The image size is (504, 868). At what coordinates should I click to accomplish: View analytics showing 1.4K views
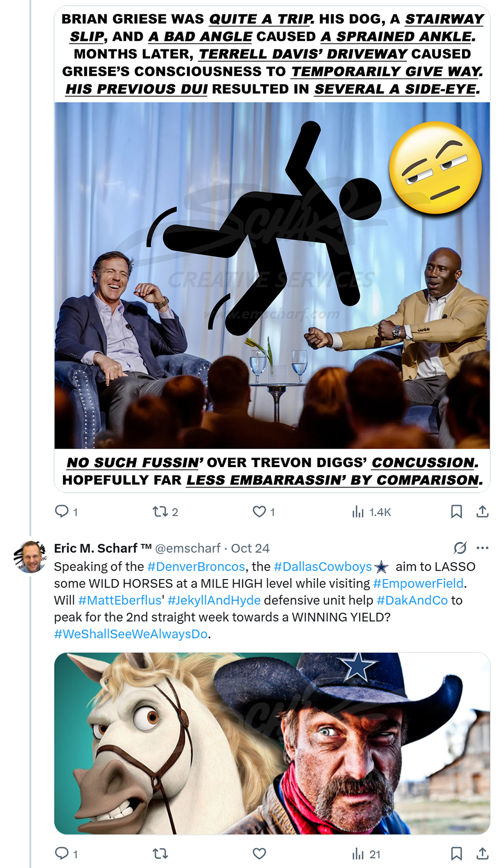pyautogui.click(x=371, y=511)
